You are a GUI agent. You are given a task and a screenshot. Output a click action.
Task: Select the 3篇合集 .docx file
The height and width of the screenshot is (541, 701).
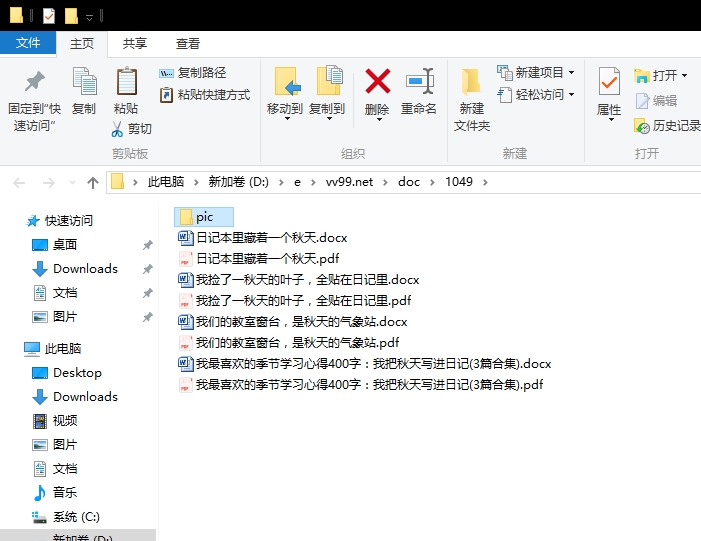click(x=364, y=363)
